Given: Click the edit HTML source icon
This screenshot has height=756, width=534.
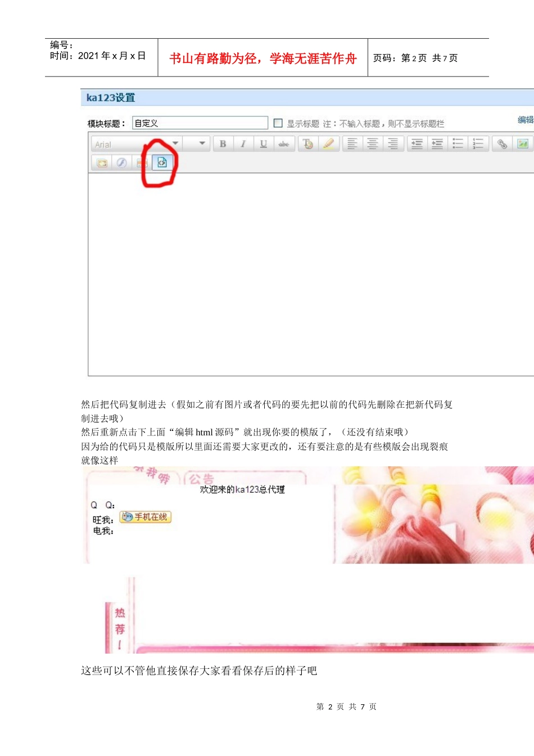Looking at the screenshot, I should pyautogui.click(x=162, y=163).
